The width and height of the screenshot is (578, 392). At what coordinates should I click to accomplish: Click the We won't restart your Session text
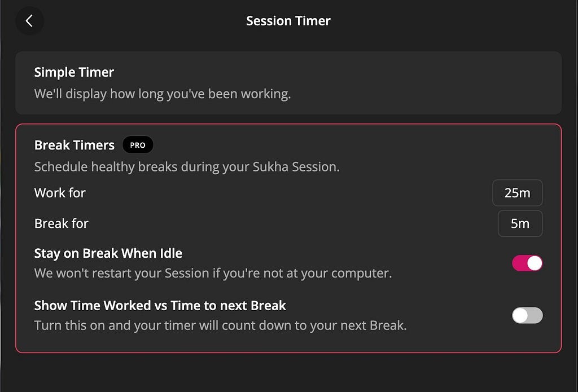(x=213, y=274)
